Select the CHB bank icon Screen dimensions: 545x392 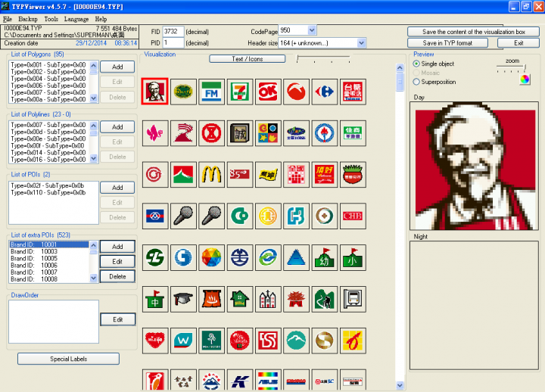353,216
